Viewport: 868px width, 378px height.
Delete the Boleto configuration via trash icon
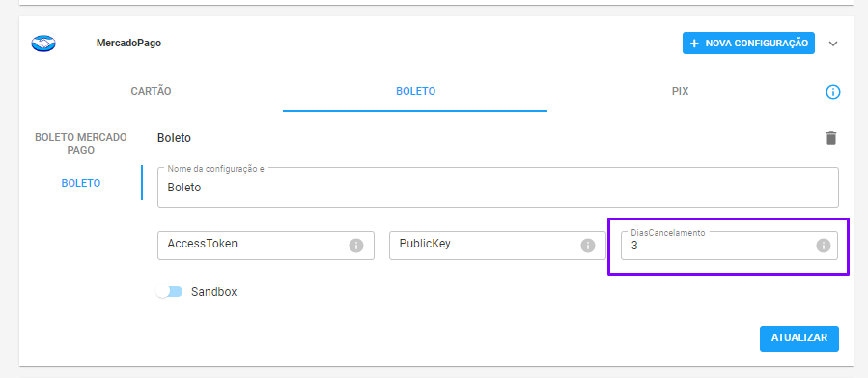coord(831,138)
